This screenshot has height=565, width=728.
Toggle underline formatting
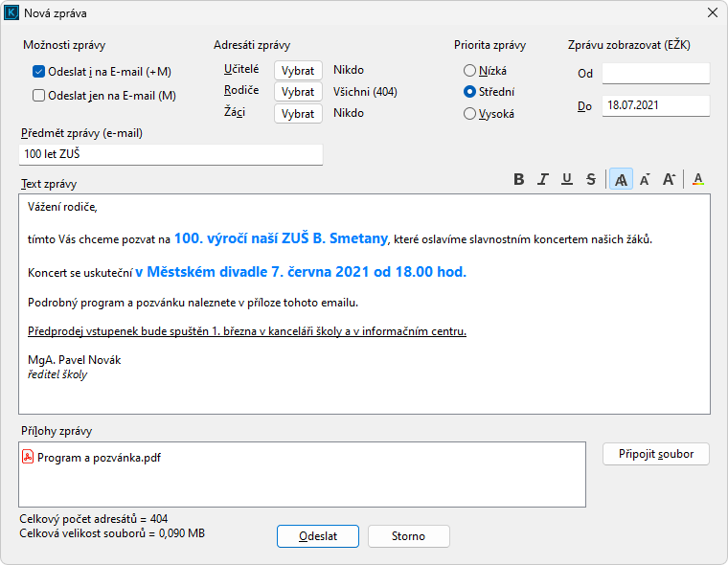tap(567, 179)
